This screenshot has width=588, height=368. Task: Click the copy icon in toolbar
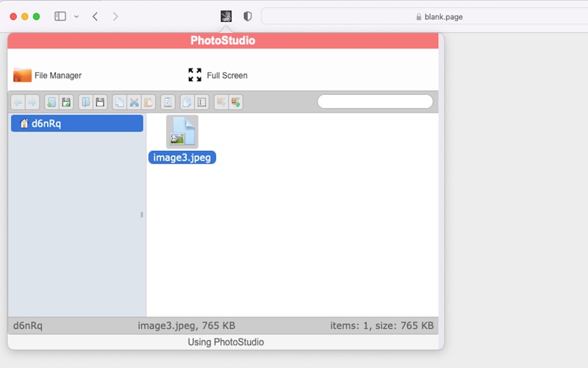point(120,102)
